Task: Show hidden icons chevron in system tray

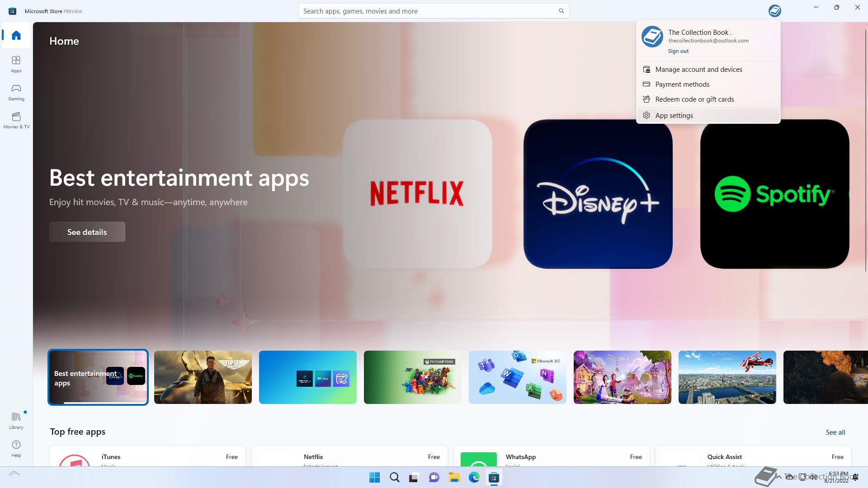Action: tap(779, 477)
